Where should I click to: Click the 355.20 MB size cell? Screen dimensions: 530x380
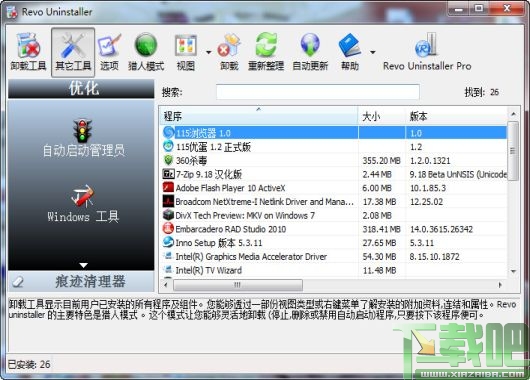[381, 161]
